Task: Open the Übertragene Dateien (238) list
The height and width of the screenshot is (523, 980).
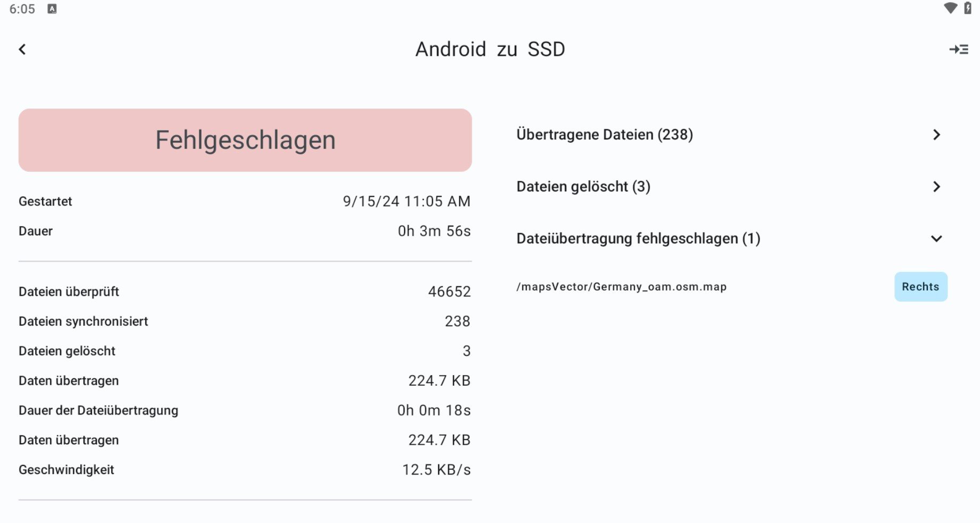Action: point(605,135)
